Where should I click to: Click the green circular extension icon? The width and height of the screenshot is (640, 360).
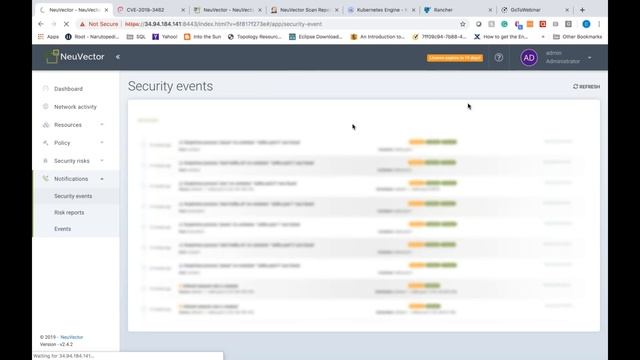(504, 24)
